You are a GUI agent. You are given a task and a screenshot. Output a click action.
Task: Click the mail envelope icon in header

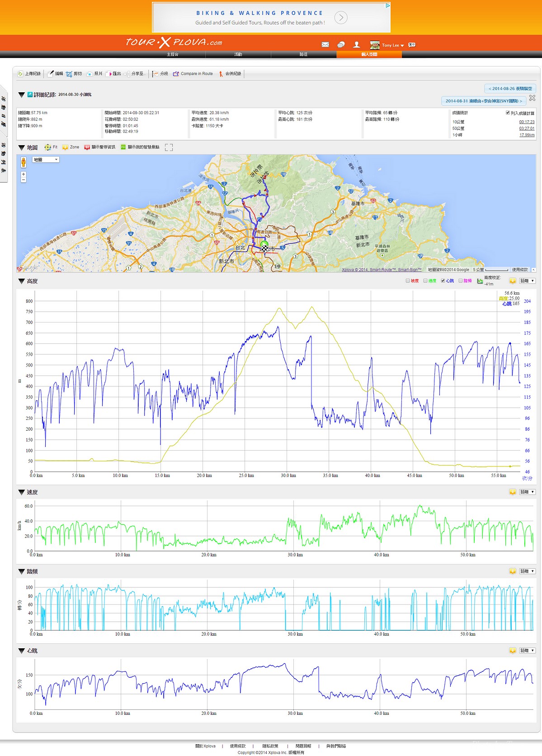coord(325,44)
